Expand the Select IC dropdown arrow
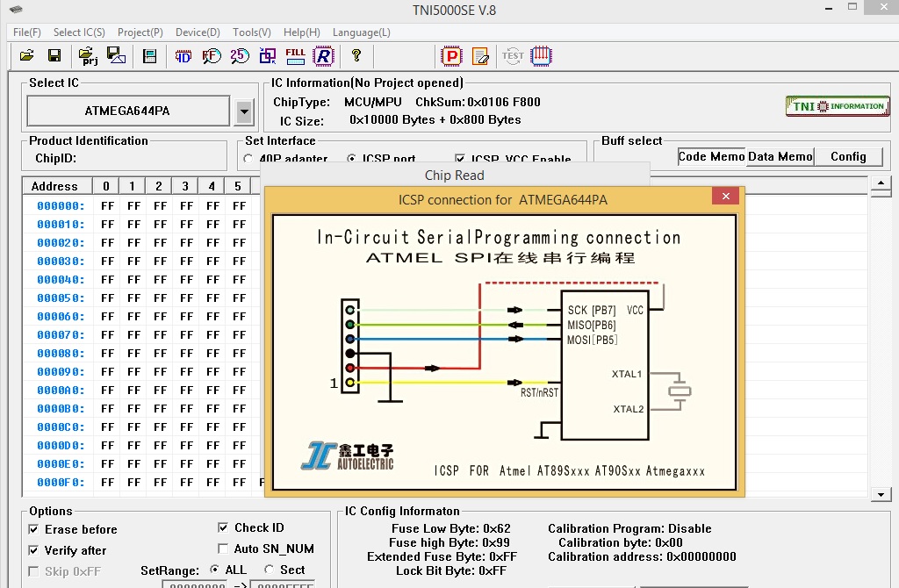Viewport: 899px width, 588px height. click(x=244, y=111)
